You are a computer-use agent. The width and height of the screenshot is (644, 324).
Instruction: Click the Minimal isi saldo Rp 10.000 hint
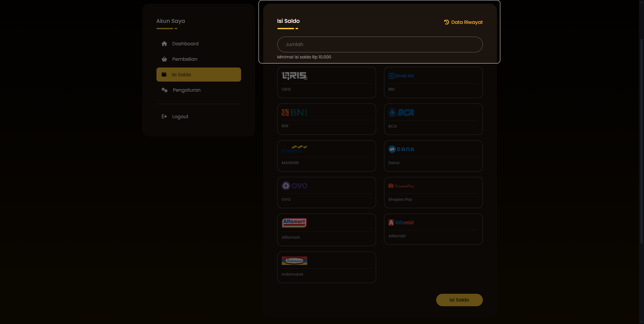coord(304,57)
